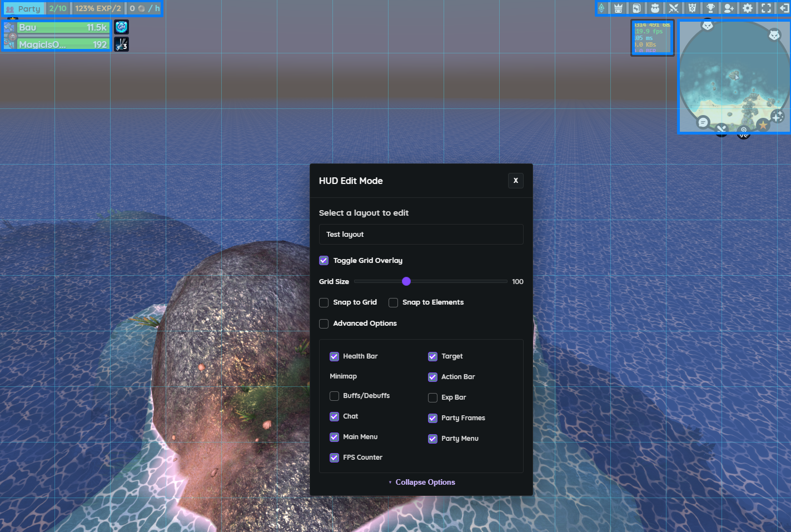Viewport: 791px width, 532px height.
Task: Uncheck Chat element
Action: point(334,416)
